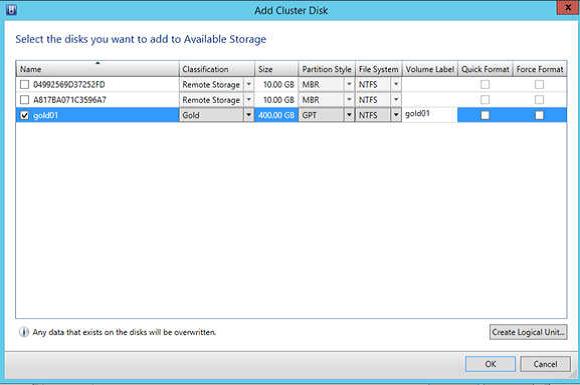Click the app icon in title bar
The image size is (580, 385).
point(11,9)
